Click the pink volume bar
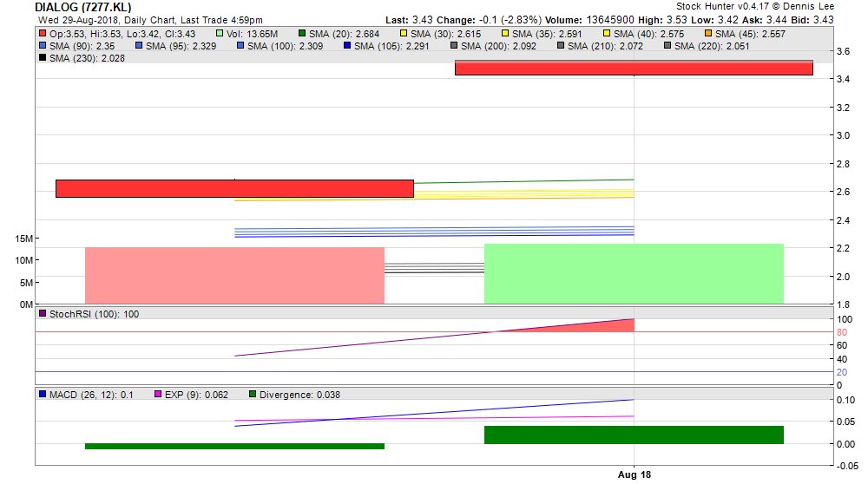This screenshot has width=868, height=484. [234, 276]
